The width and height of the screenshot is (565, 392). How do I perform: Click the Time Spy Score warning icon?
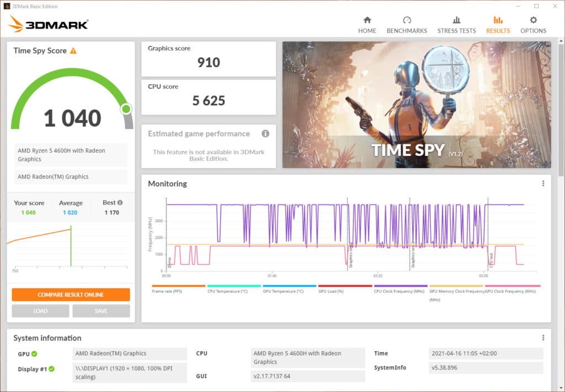tap(73, 51)
